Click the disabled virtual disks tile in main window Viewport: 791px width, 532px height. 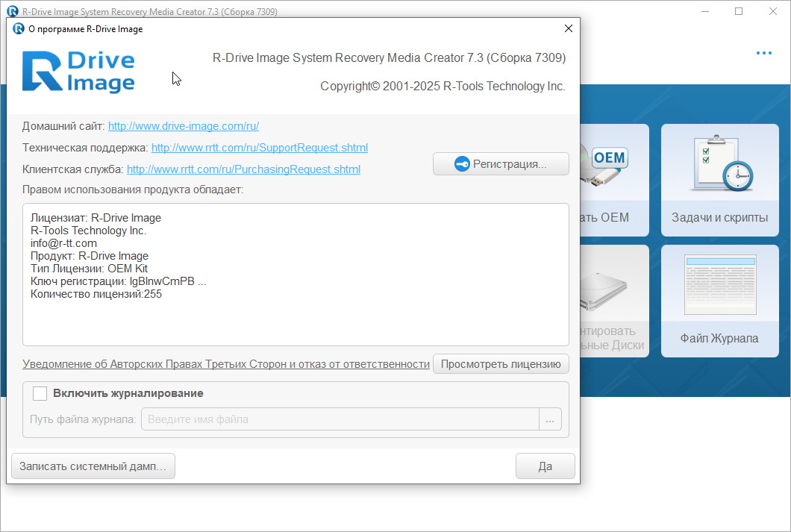pyautogui.click(x=614, y=301)
